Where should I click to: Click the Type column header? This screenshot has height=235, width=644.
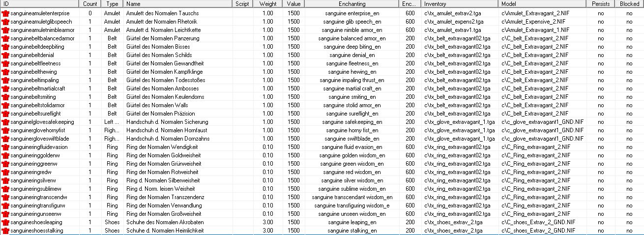[113, 4]
